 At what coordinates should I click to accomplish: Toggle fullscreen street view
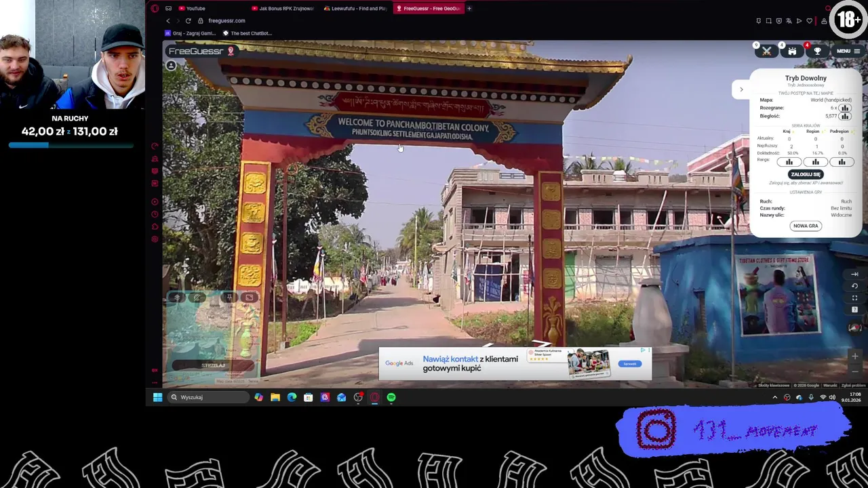854,298
